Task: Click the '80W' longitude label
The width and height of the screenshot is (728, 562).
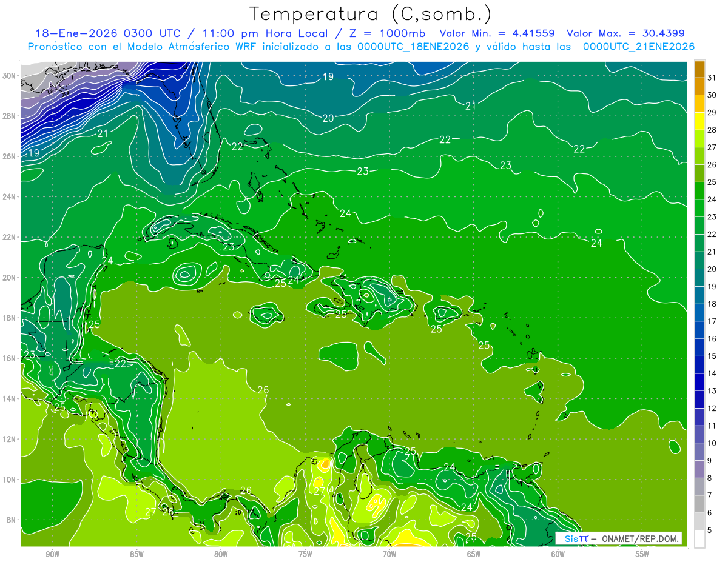Action: coord(221,554)
